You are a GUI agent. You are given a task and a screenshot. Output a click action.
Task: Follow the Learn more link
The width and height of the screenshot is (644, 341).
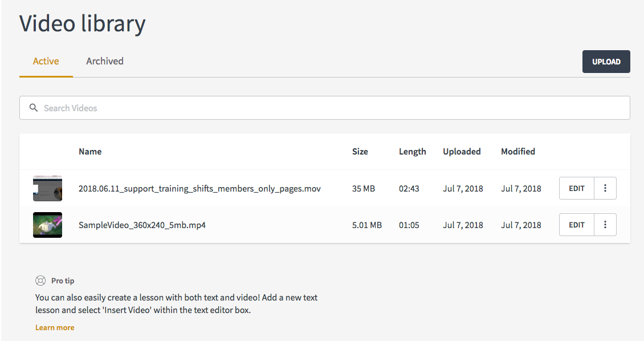pos(55,327)
